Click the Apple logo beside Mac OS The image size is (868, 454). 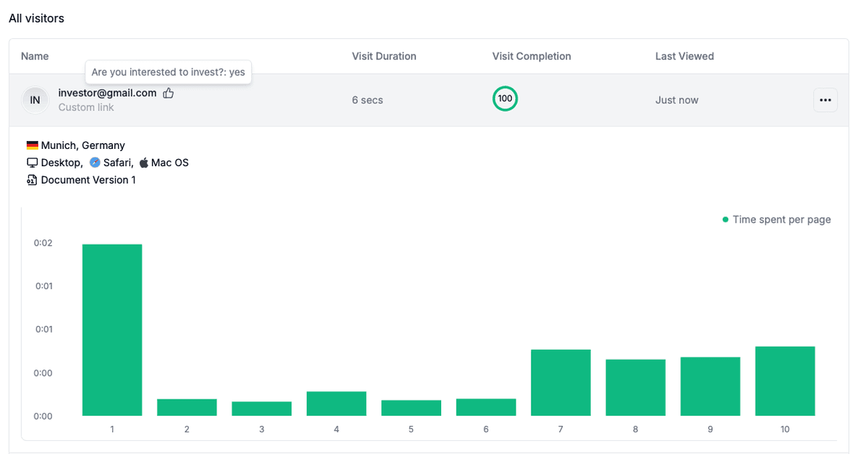click(x=144, y=162)
